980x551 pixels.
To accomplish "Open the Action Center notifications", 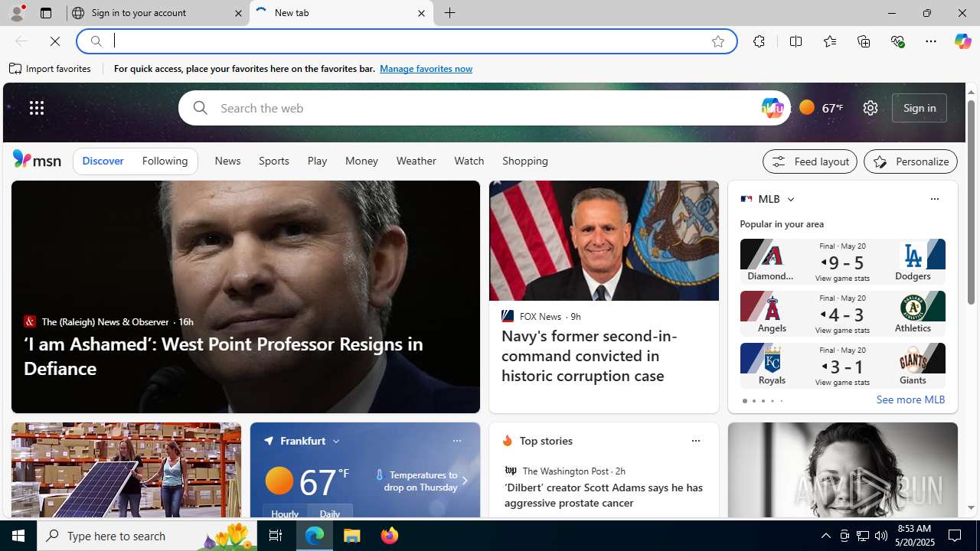I will click(955, 536).
